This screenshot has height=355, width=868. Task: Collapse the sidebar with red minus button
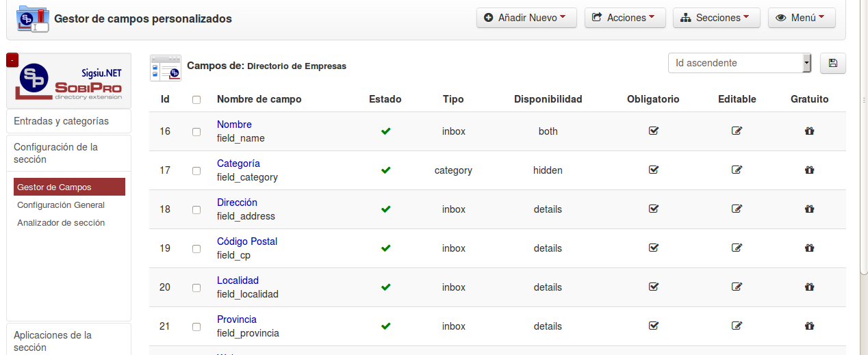(x=12, y=60)
